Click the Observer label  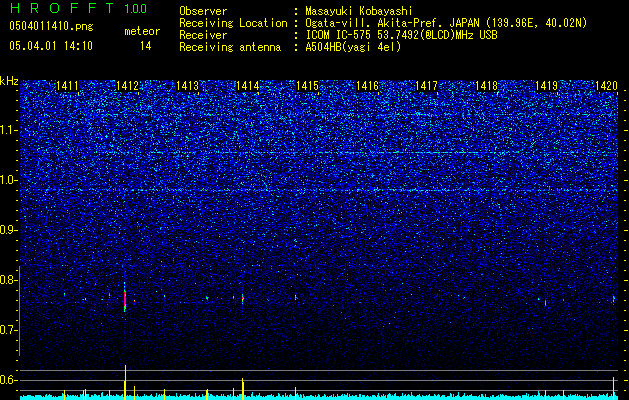(203, 12)
